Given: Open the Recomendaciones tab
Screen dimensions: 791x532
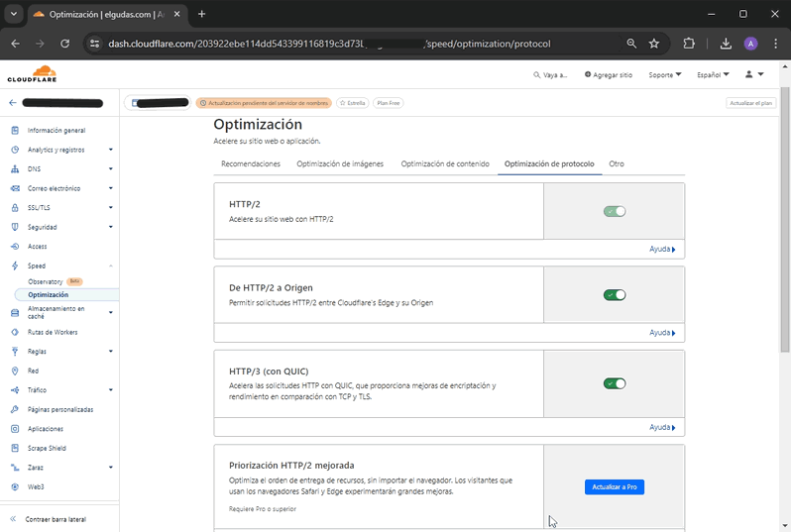Looking at the screenshot, I should pos(251,163).
